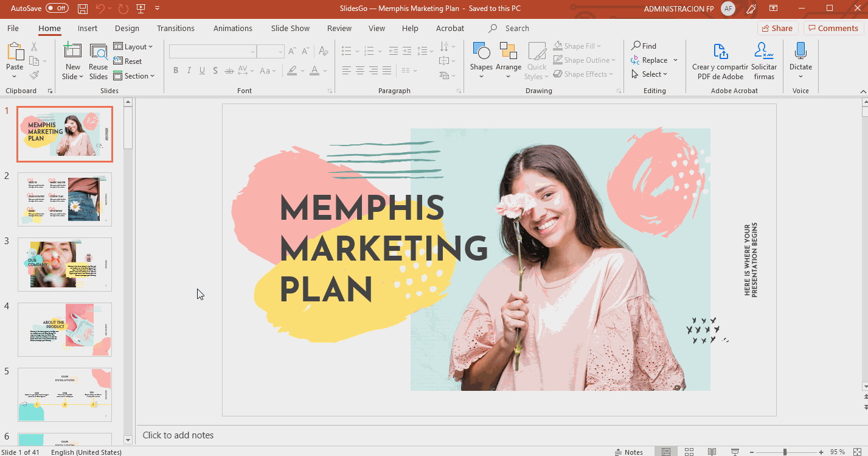Open the Shape Fill dropdown
The image size is (868, 456).
click(600, 45)
